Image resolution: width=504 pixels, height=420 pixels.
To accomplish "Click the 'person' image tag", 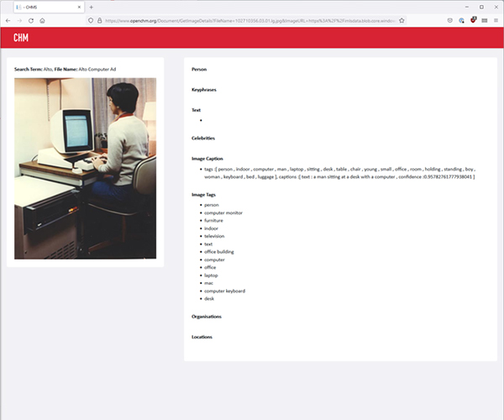I will (212, 205).
